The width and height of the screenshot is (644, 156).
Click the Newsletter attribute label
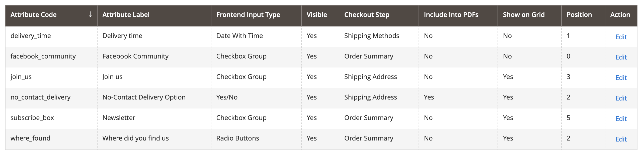tap(119, 118)
